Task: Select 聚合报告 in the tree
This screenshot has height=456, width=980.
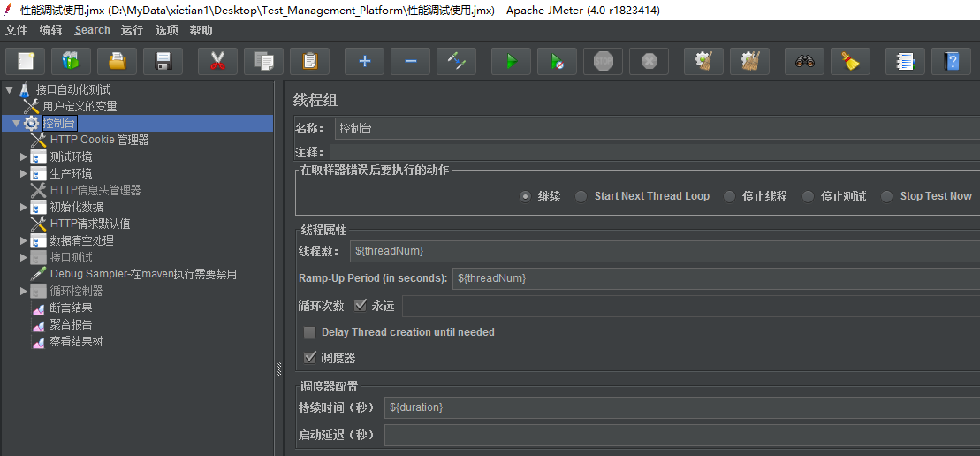Action: point(72,325)
